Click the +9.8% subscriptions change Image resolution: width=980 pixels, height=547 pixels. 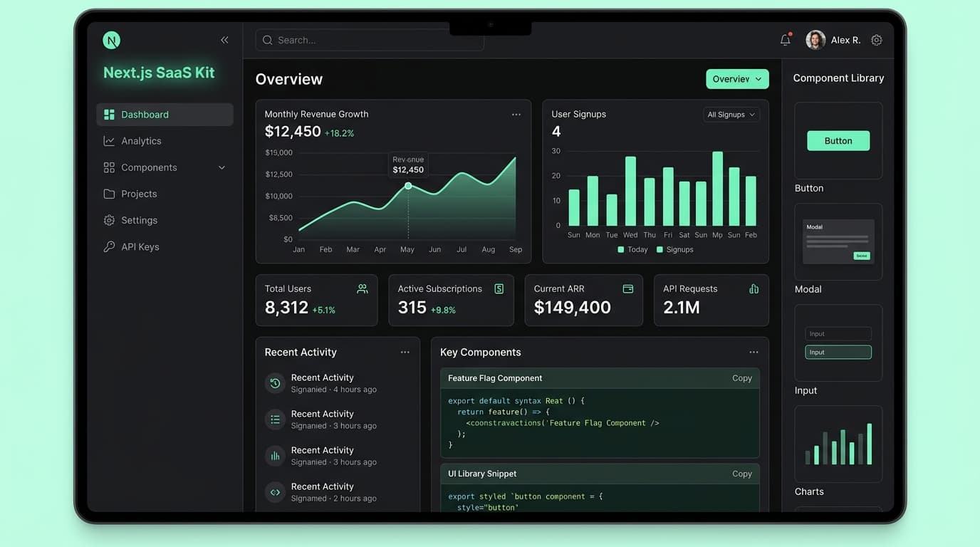[x=443, y=310]
